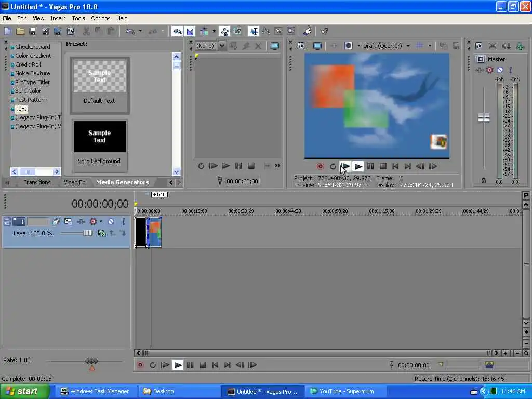This screenshot has width=532, height=399.
Task: Open Windows Task Manager from the taskbar
Action: click(x=95, y=392)
